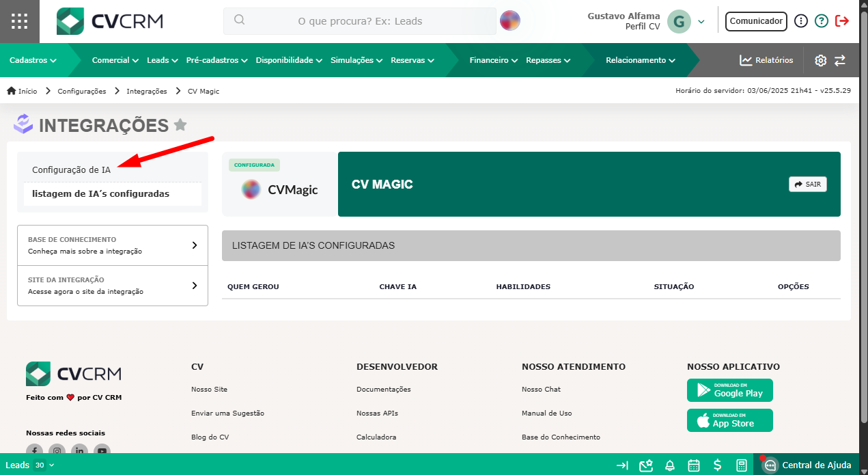Focus the search field 'O que procura?'
868x475 pixels.
360,21
